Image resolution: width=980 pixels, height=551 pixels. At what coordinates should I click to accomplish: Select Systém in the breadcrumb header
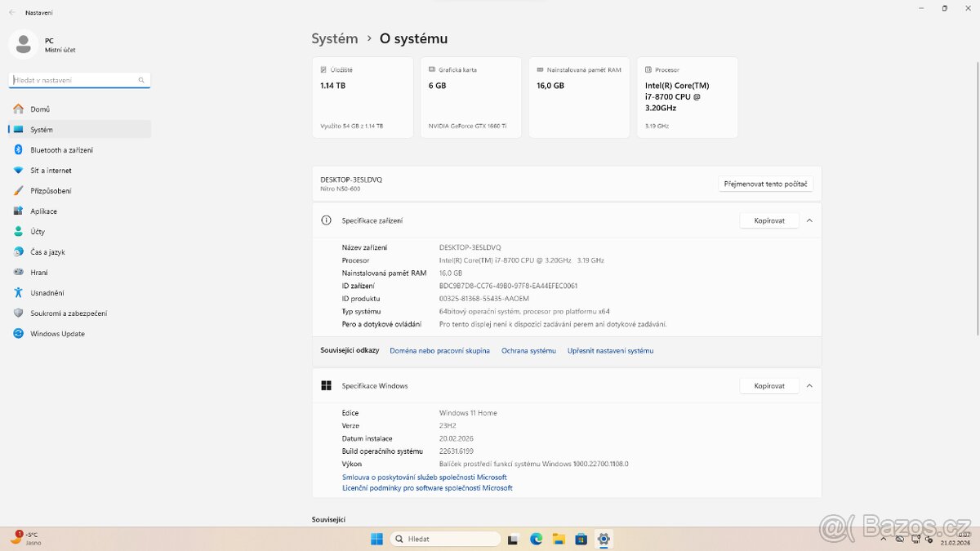pos(334,38)
